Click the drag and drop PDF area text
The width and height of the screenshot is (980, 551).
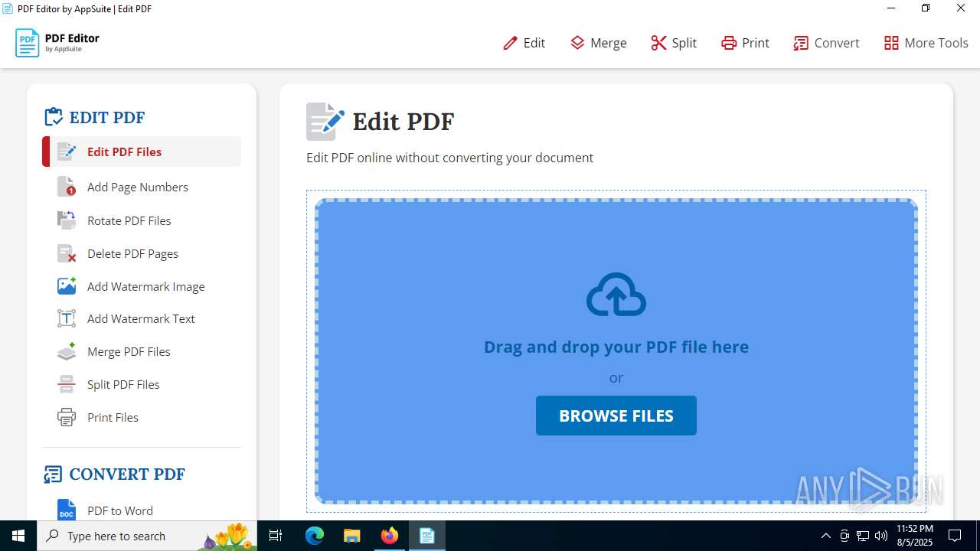pos(616,347)
